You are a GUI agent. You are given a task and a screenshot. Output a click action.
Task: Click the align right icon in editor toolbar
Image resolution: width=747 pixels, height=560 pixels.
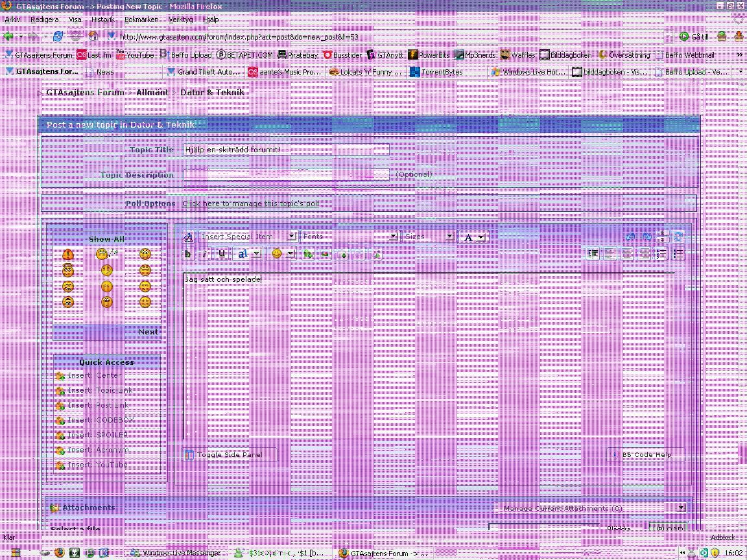pyautogui.click(x=644, y=254)
